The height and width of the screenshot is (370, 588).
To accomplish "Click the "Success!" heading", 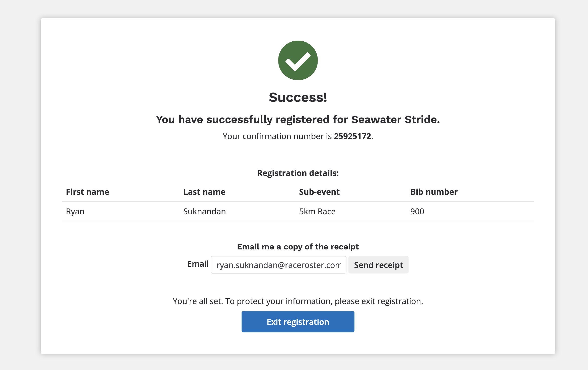I will pyautogui.click(x=298, y=97).
